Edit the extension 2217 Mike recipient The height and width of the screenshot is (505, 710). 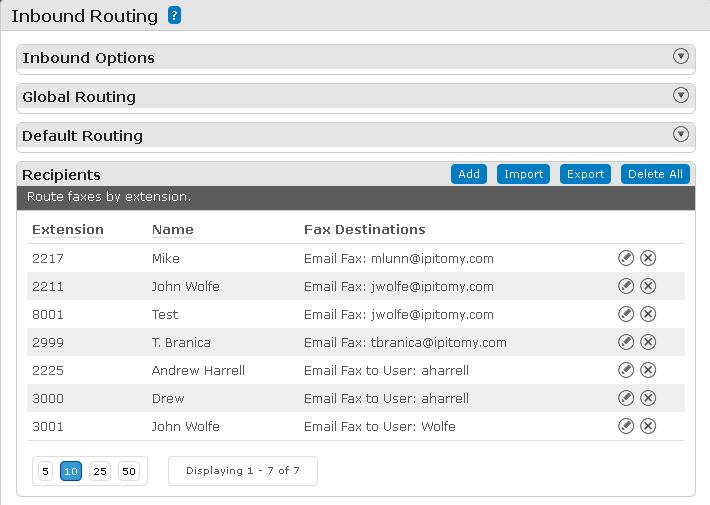coord(626,258)
